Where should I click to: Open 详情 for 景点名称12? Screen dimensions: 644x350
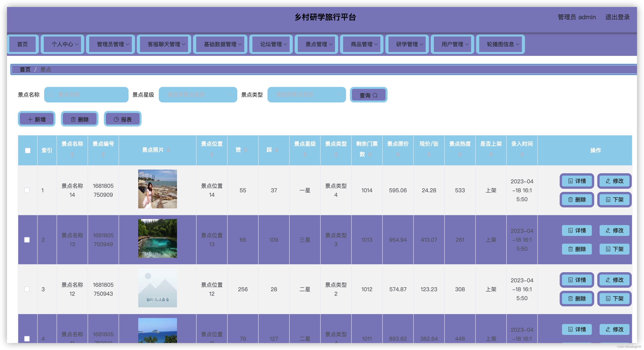point(577,280)
